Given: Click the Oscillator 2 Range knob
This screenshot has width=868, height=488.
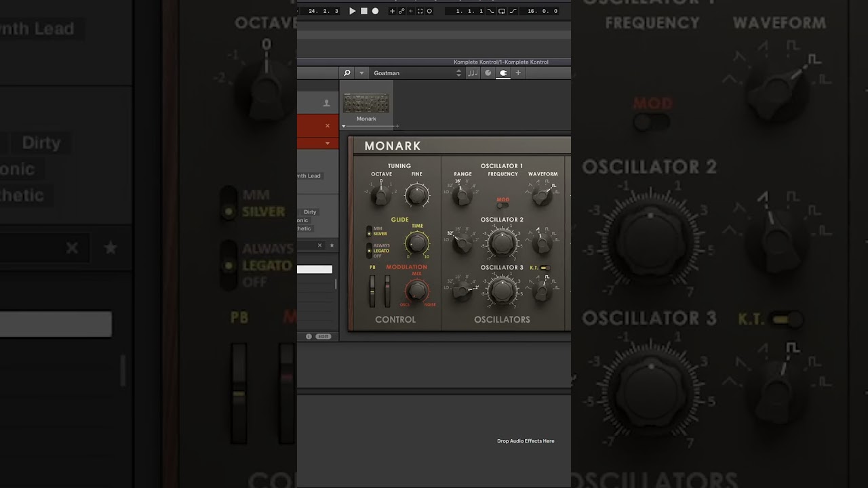Looking at the screenshot, I should [463, 244].
